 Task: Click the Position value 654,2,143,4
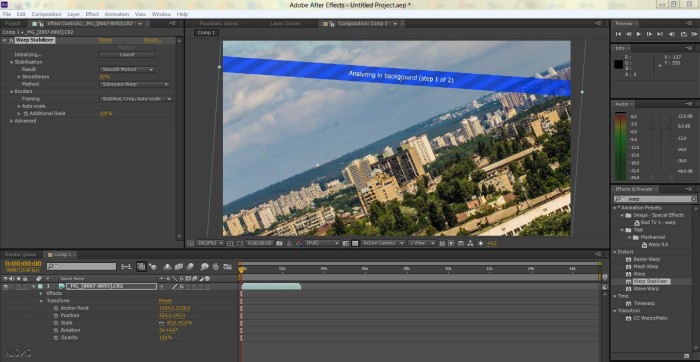coord(172,316)
